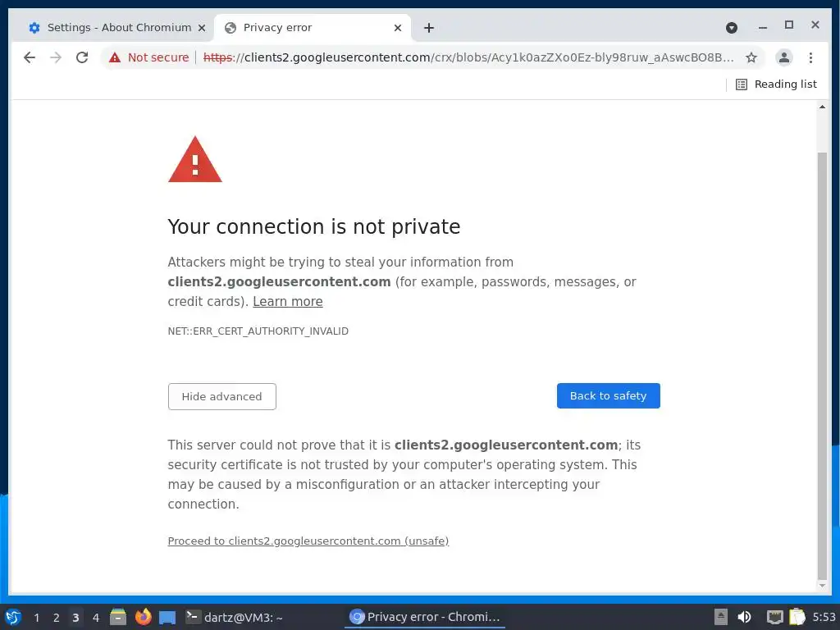Image resolution: width=840 pixels, height=630 pixels.
Task: Switch to workspace 4 in taskbar
Action: tap(96, 617)
